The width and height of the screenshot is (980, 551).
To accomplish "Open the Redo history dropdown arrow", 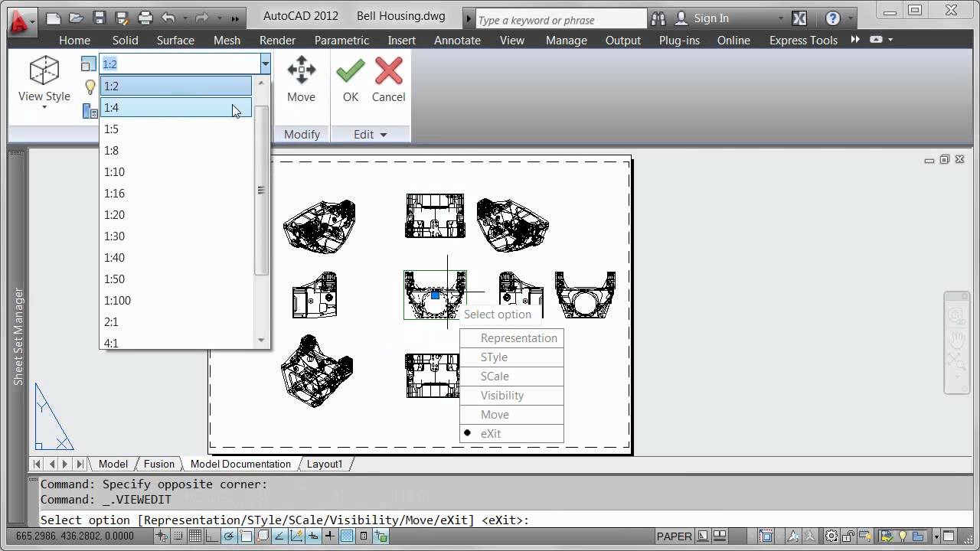I will click(x=219, y=18).
